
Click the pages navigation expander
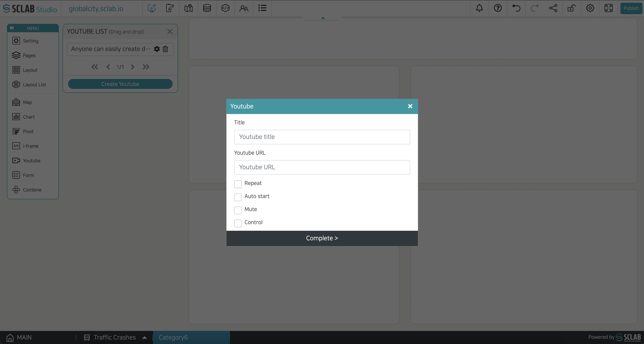[144, 337]
